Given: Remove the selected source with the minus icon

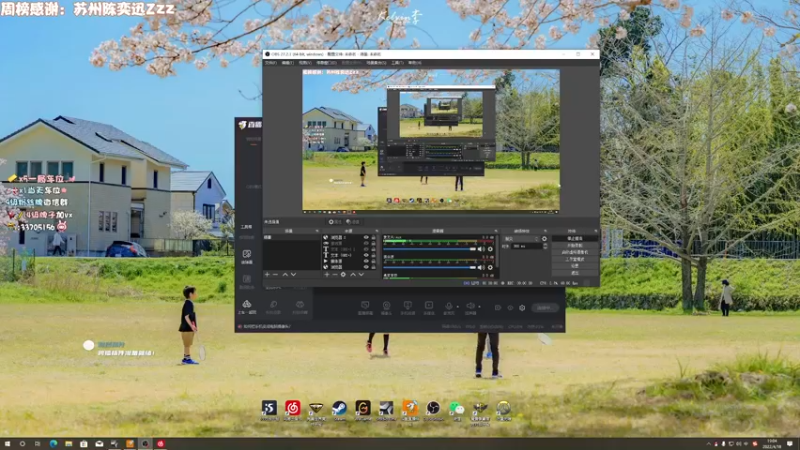Looking at the screenshot, I should (x=335, y=274).
